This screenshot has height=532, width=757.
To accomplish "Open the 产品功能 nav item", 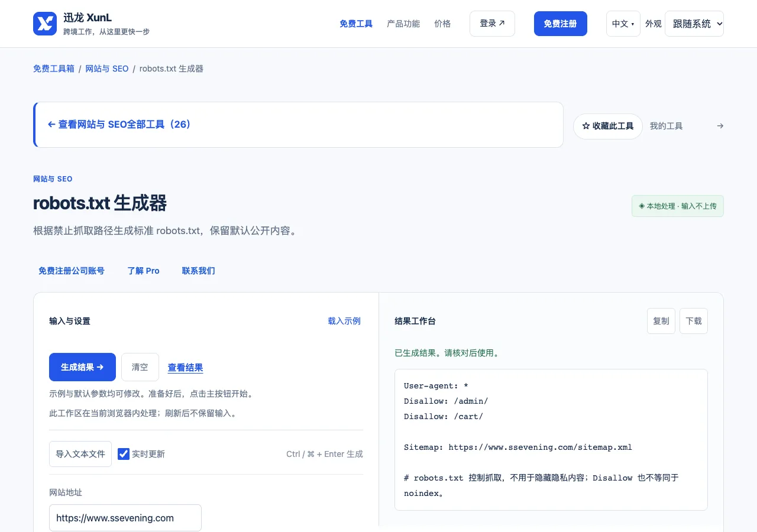I will click(x=403, y=24).
